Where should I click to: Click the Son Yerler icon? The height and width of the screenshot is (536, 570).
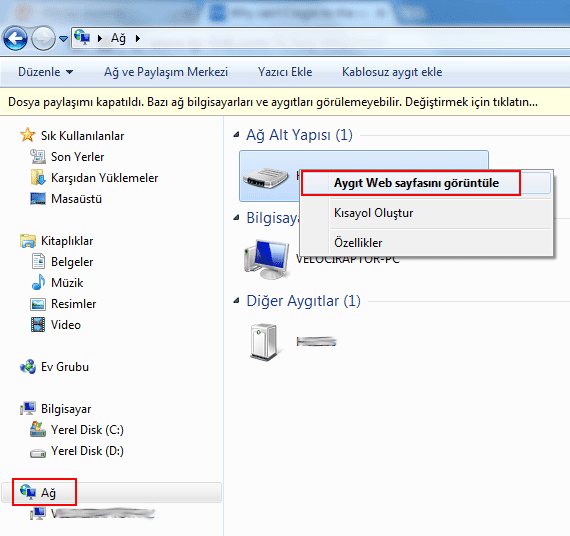coord(38,156)
